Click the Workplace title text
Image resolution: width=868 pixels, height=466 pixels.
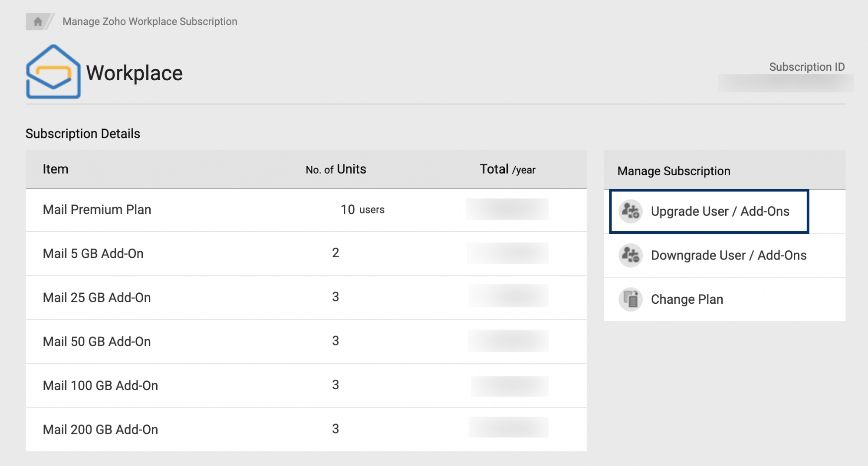134,73
